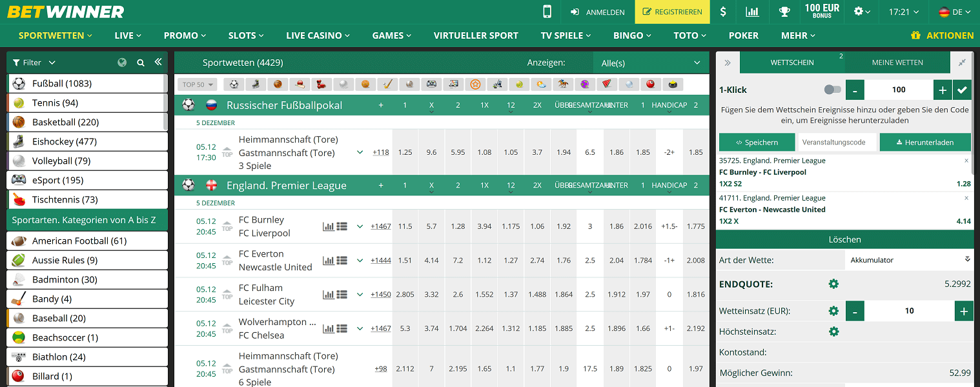
Task: Open list view icon for FC Everton match
Action: coord(342,261)
